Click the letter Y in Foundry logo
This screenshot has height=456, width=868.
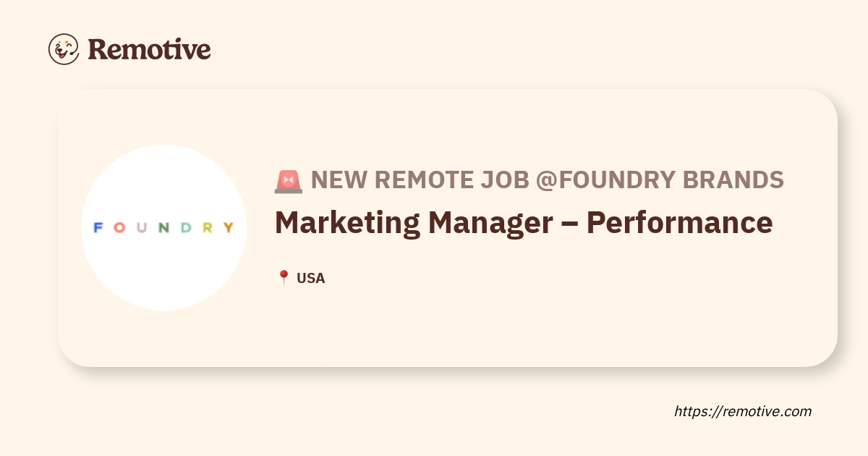[x=229, y=228]
